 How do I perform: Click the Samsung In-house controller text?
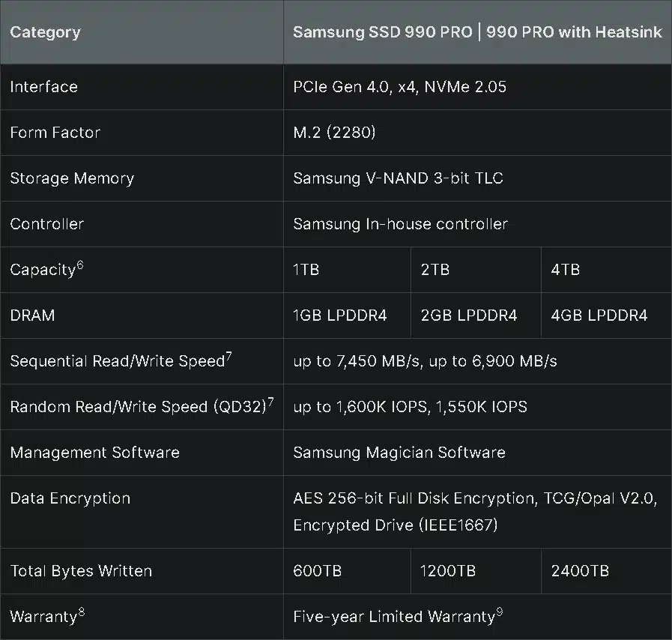click(x=400, y=224)
